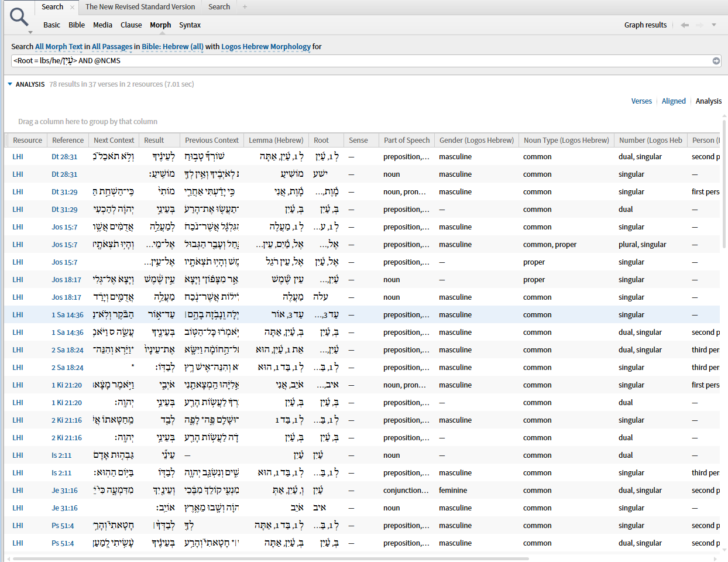Sort by the Resource column header
The image size is (728, 562).
point(27,140)
